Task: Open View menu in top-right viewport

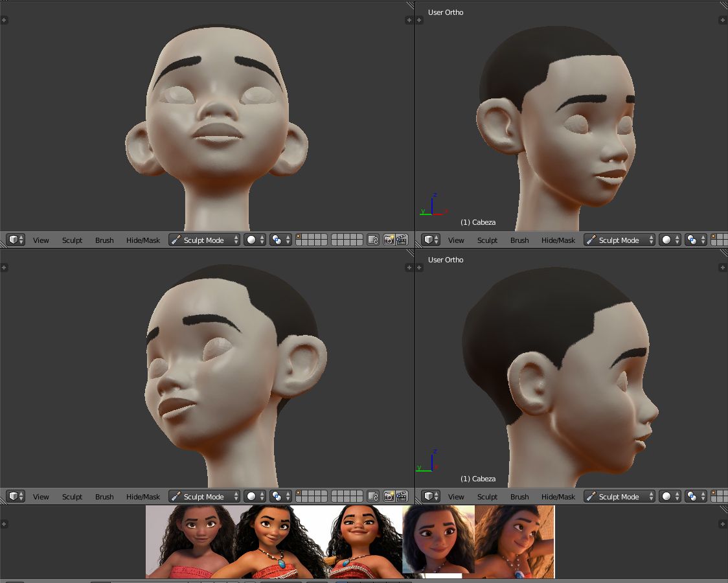Action: pos(456,240)
